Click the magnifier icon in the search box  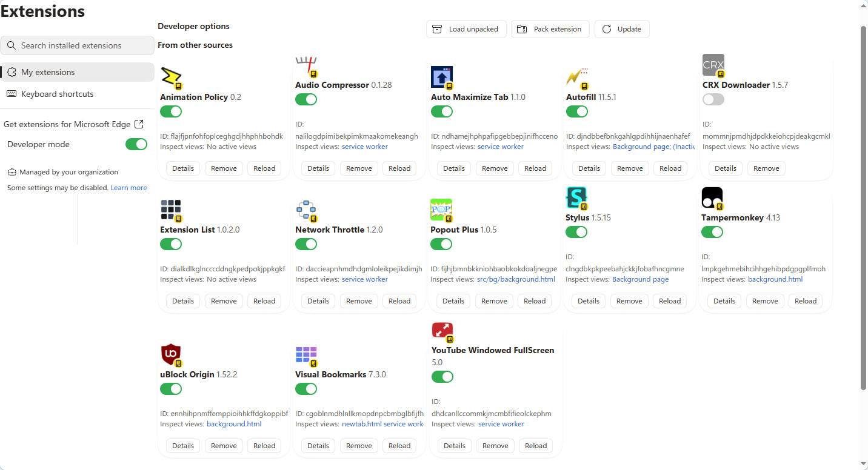[x=12, y=45]
